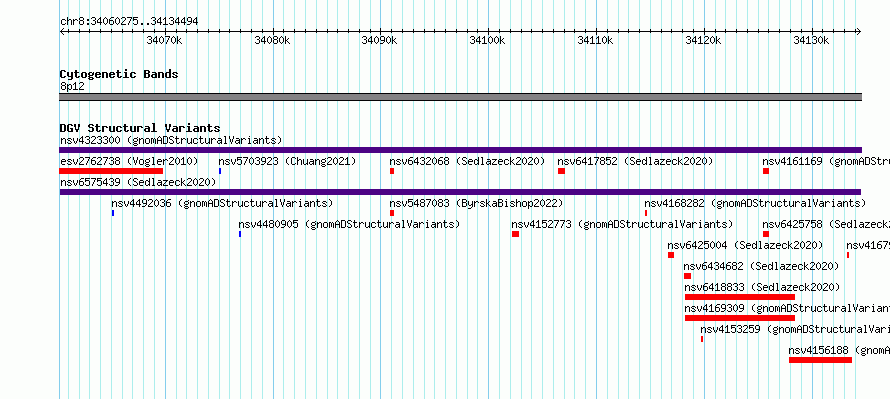Image resolution: width=890 pixels, height=399 pixels.
Task: Click the red esv2762738 variant bar
Action: point(111,171)
